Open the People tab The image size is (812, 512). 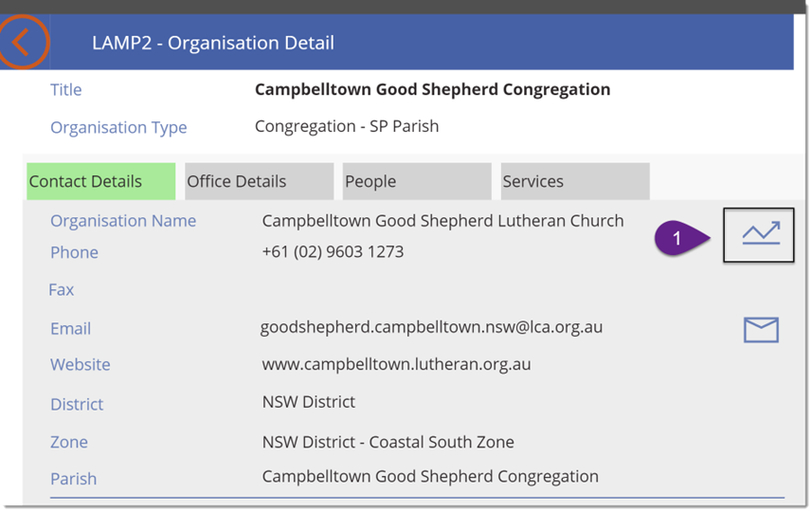417,181
